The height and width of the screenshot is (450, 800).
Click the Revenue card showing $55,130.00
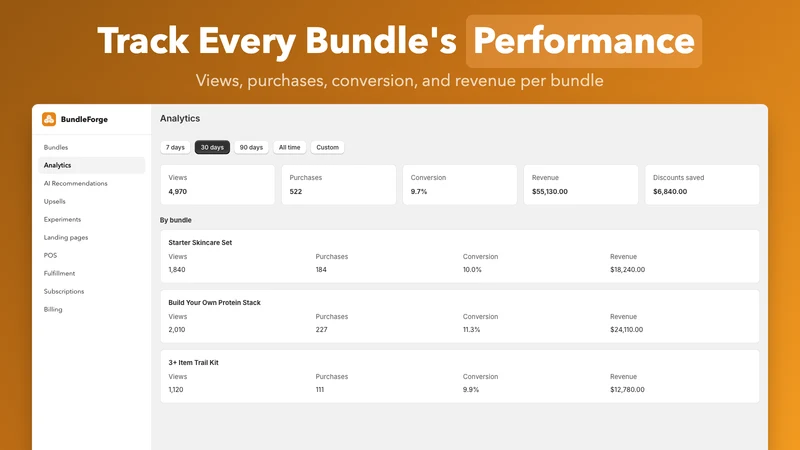point(581,185)
